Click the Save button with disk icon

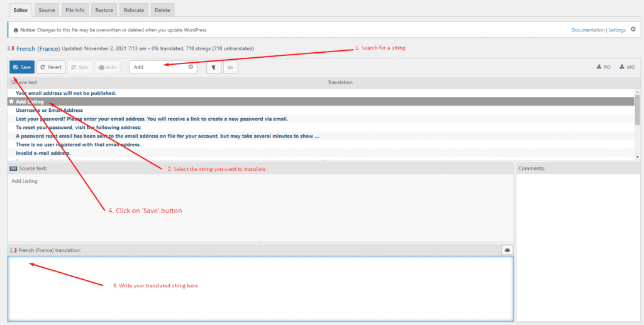pyautogui.click(x=22, y=67)
